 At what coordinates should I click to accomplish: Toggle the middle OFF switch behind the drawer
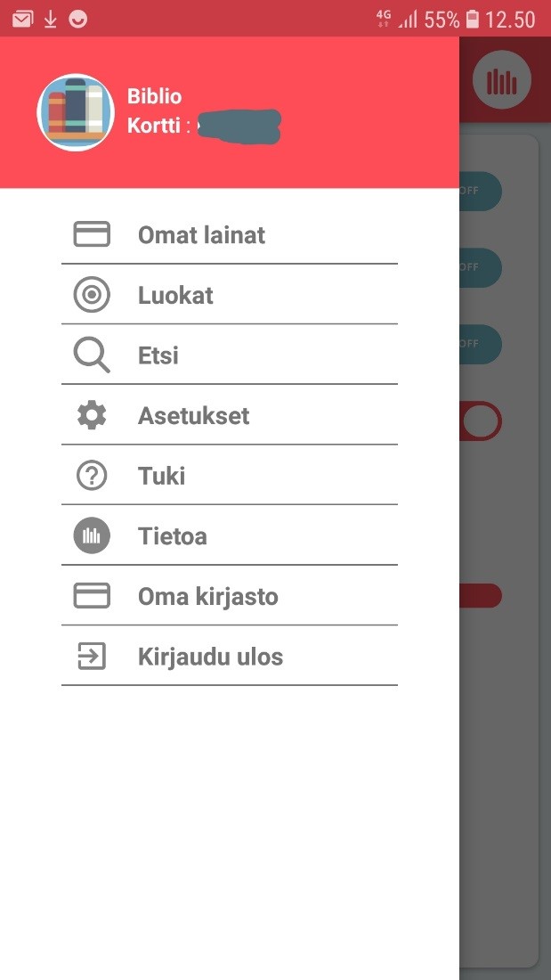click(x=481, y=267)
